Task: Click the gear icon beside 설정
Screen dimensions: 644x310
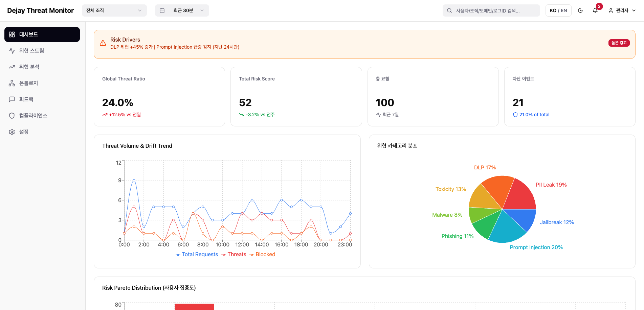Action: pos(12,132)
